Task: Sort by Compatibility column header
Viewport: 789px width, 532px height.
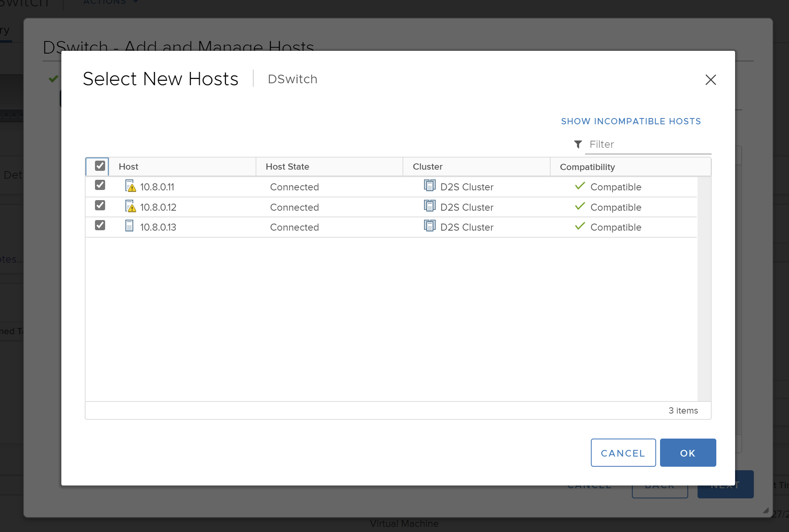Action: click(587, 167)
